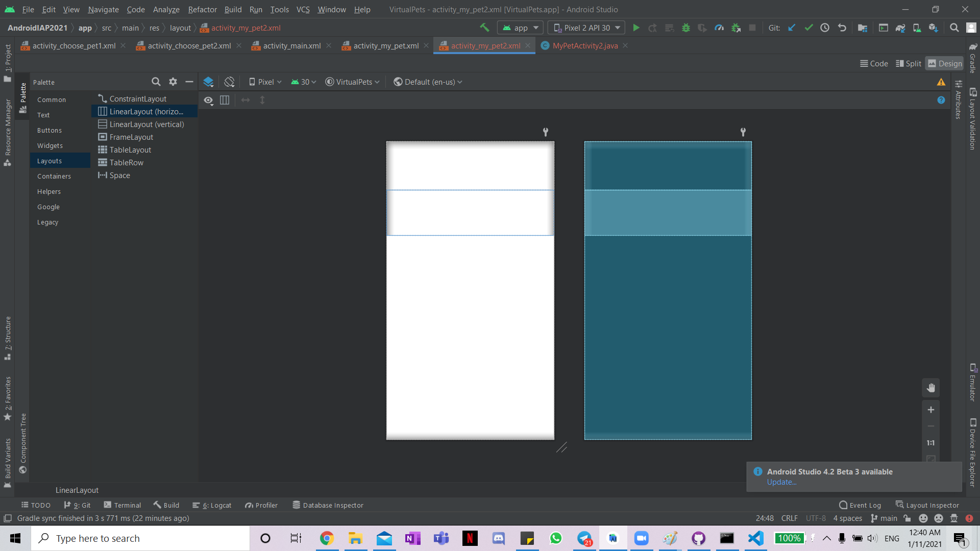The image size is (980, 551).
Task: Click the Run app play icon
Action: pyautogui.click(x=636, y=28)
